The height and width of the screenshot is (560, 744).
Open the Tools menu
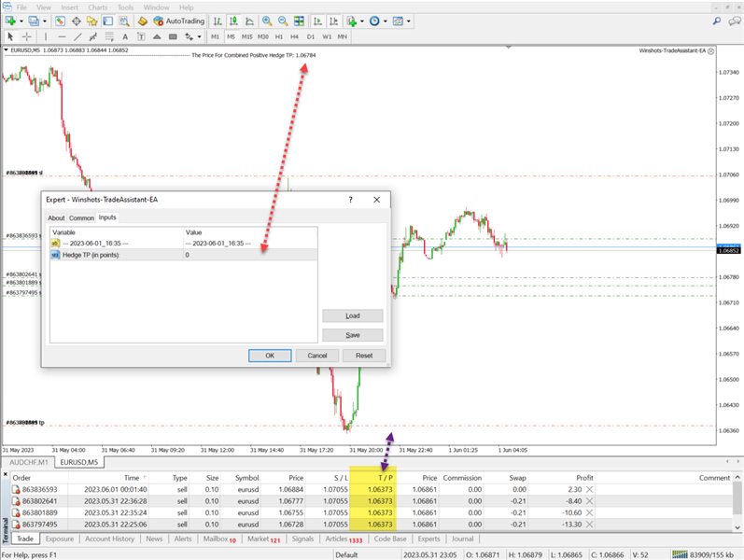click(x=126, y=7)
